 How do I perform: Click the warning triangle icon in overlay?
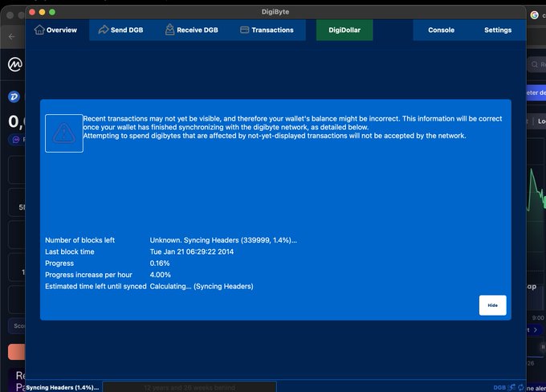click(x=64, y=133)
